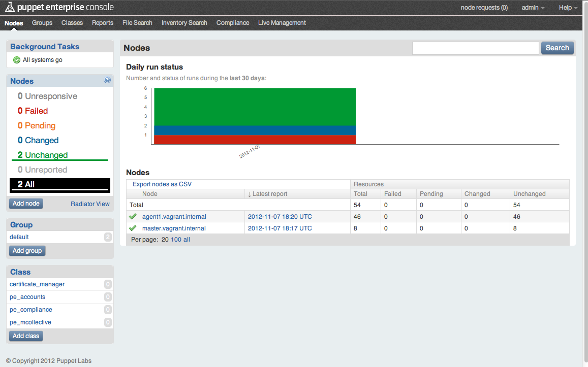588x367 pixels.
Task: Open report 2012-11-07 18:20 UTC
Action: 280,216
